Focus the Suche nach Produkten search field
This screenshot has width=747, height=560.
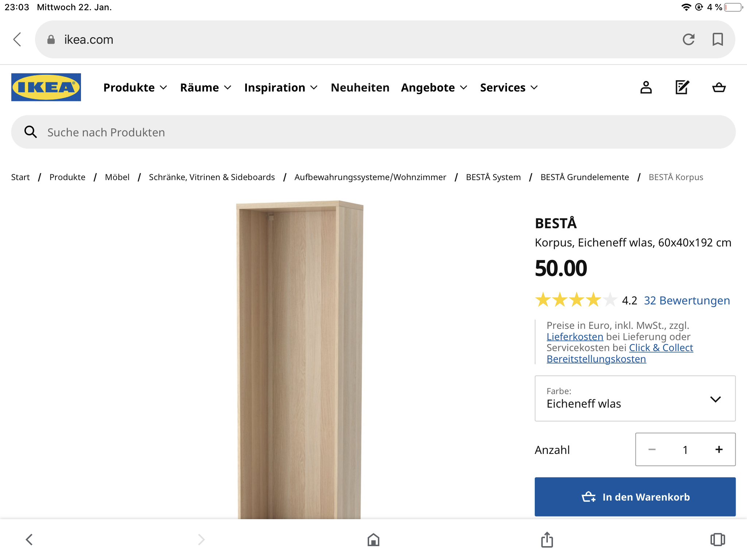[373, 132]
